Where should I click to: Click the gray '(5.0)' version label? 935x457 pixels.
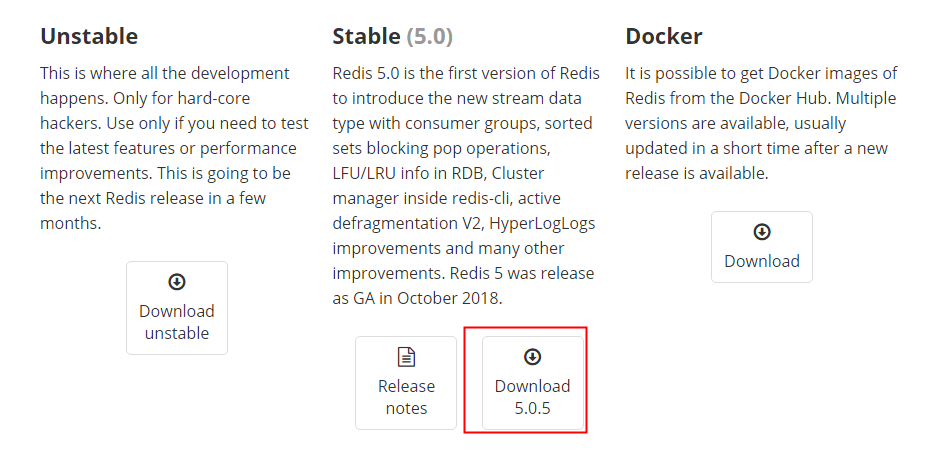click(430, 37)
